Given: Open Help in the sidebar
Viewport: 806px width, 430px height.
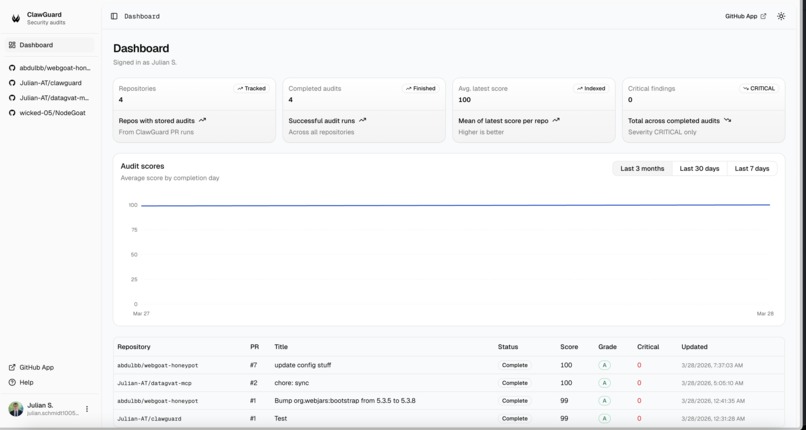Looking at the screenshot, I should click(50, 382).
